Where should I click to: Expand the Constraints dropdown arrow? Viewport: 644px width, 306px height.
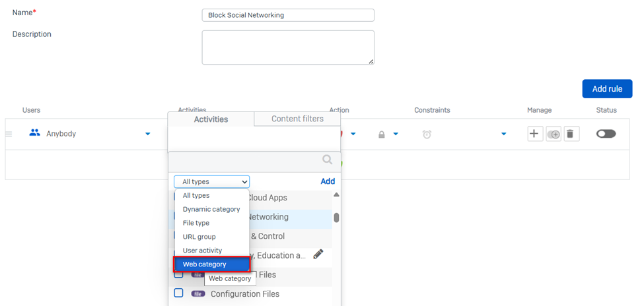[x=503, y=135]
